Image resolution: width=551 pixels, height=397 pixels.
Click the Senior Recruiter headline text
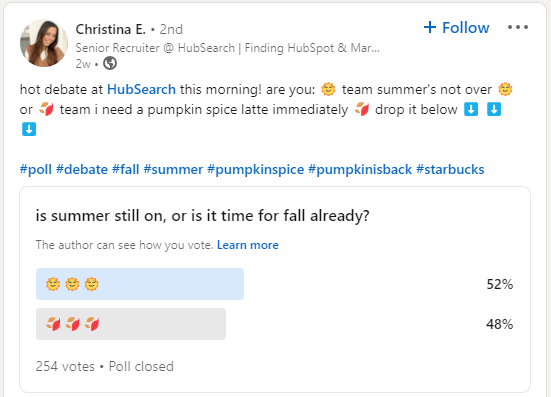[228, 48]
